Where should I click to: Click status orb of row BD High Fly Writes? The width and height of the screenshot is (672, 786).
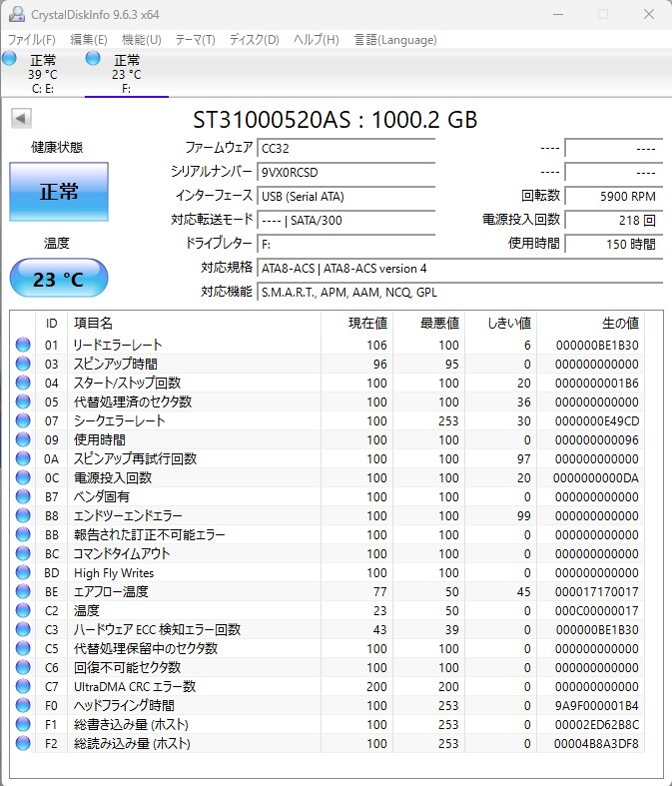[x=23, y=572]
